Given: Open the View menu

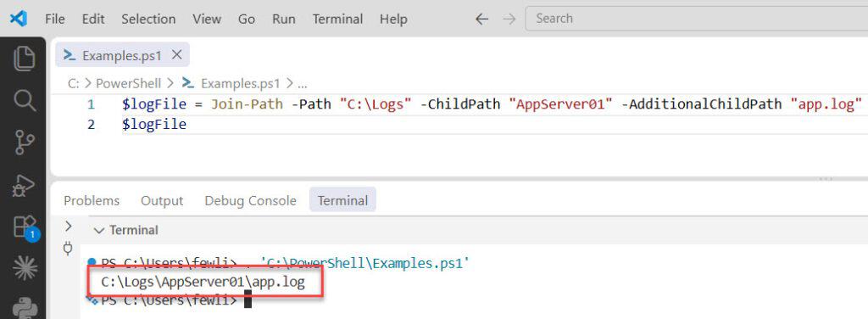Looking at the screenshot, I should coord(207,19).
